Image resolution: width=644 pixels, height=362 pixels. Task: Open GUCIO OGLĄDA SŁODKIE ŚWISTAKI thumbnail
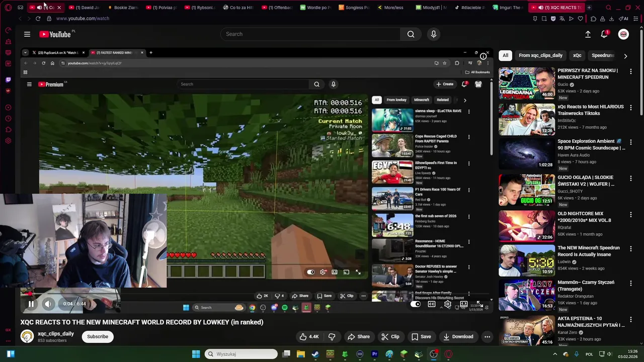[527, 190]
